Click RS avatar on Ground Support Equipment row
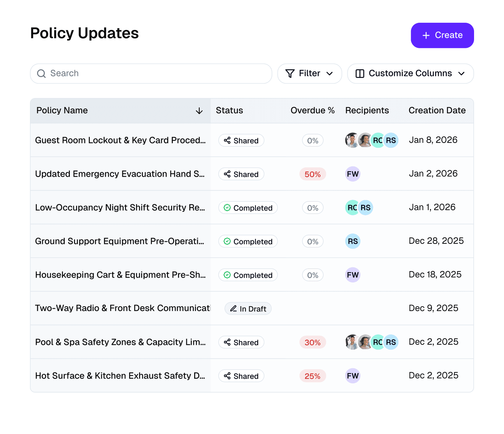The height and width of the screenshot is (434, 504). [x=353, y=241]
